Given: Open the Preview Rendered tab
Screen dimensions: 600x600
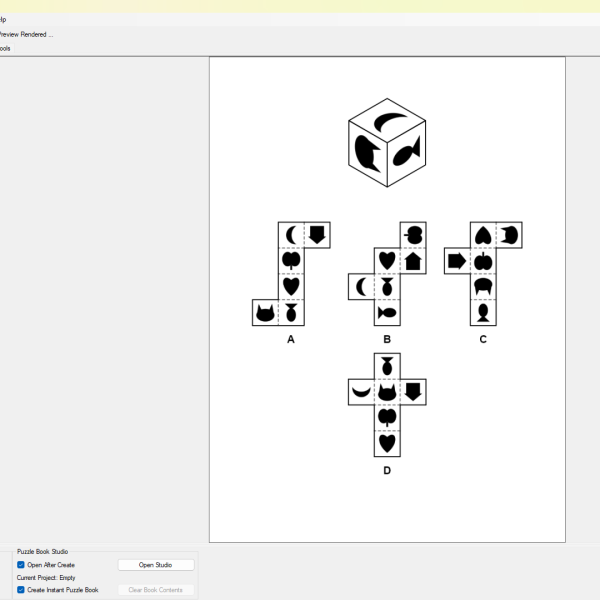Looking at the screenshot, I should (26, 34).
